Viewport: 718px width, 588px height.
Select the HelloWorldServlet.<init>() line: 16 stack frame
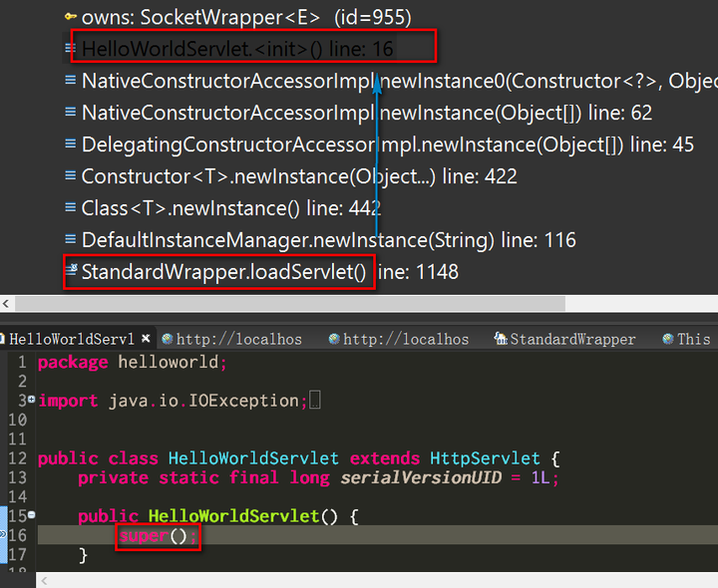pos(237,49)
